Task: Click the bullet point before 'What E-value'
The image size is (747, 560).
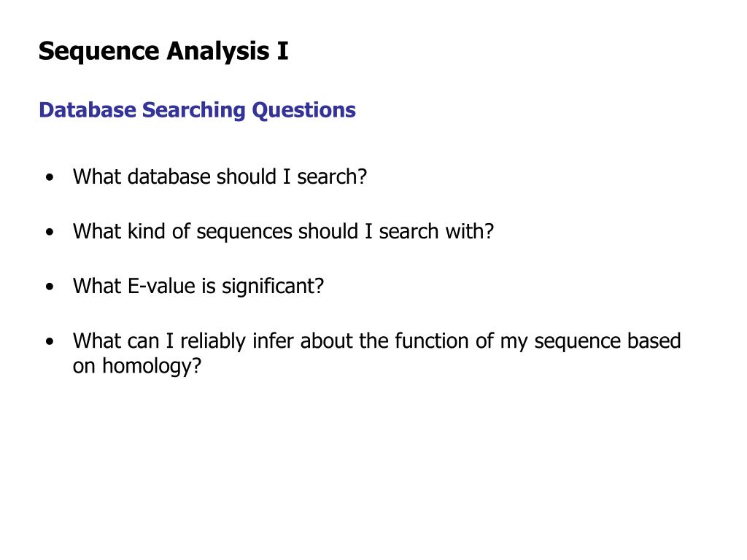Action: [x=50, y=287]
